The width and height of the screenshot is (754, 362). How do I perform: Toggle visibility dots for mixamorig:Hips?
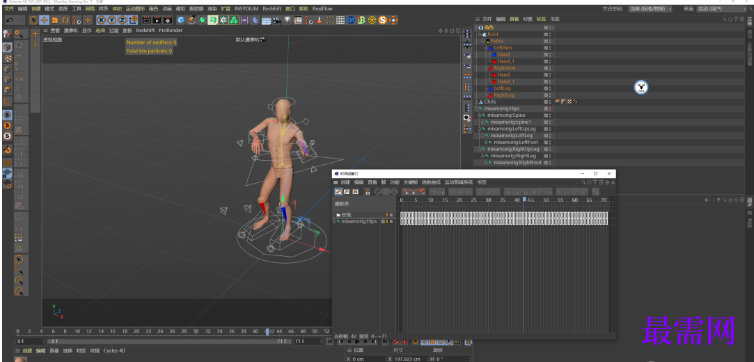click(550, 109)
